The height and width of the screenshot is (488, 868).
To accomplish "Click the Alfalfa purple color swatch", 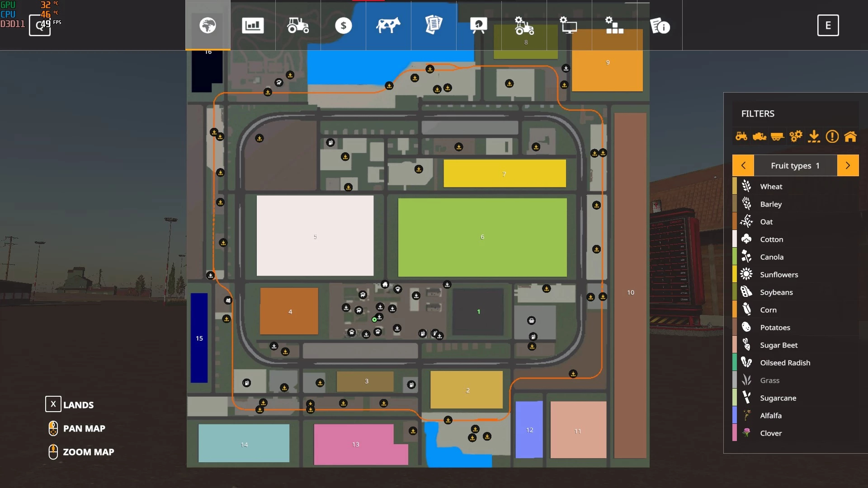I will 735,415.
